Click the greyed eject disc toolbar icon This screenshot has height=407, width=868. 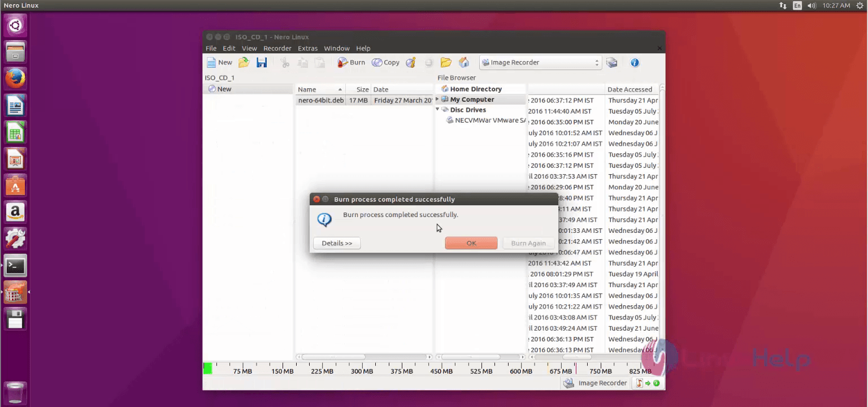point(428,63)
